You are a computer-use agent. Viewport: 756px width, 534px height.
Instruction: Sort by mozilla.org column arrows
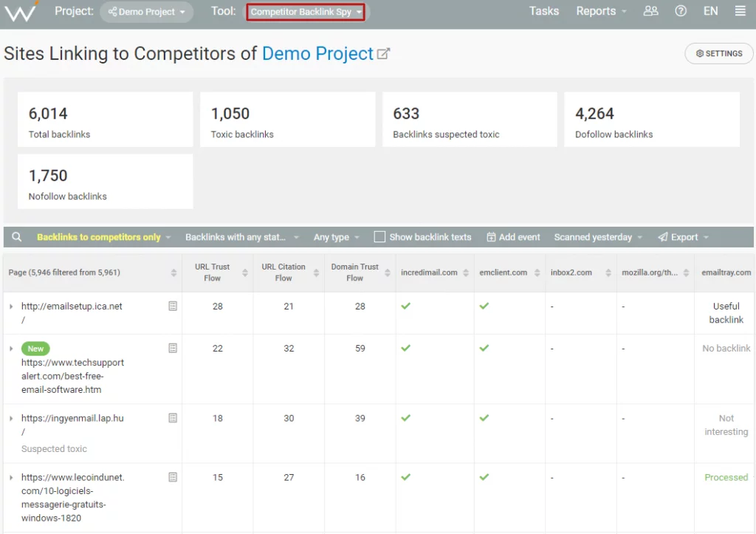point(686,273)
